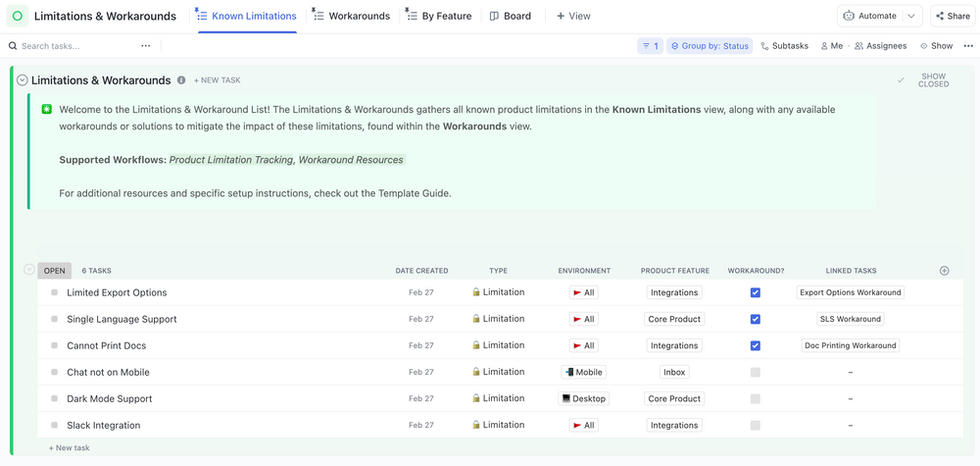This screenshot has width=980, height=466.
Task: Check workaround for Slack Integration
Action: [755, 426]
